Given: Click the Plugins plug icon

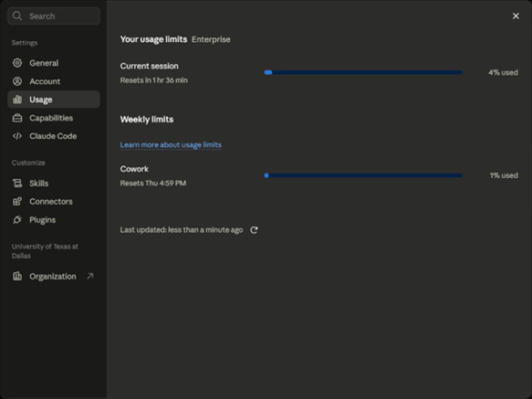Looking at the screenshot, I should point(17,220).
